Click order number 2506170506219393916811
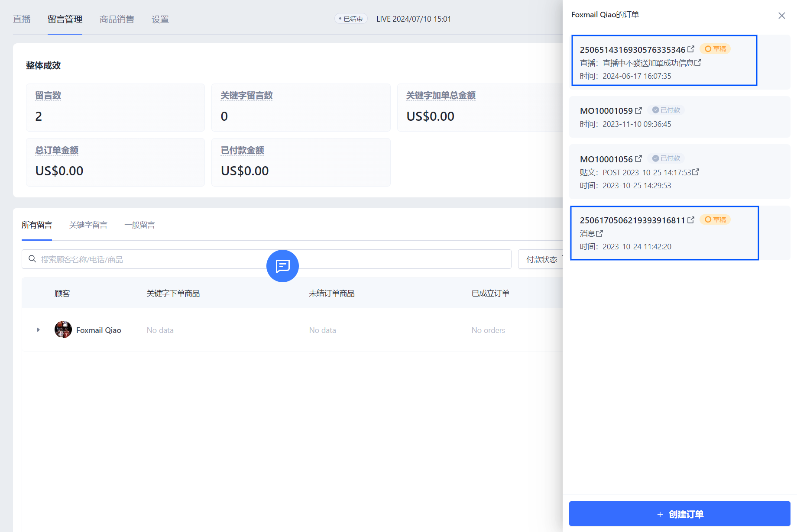 click(x=632, y=220)
